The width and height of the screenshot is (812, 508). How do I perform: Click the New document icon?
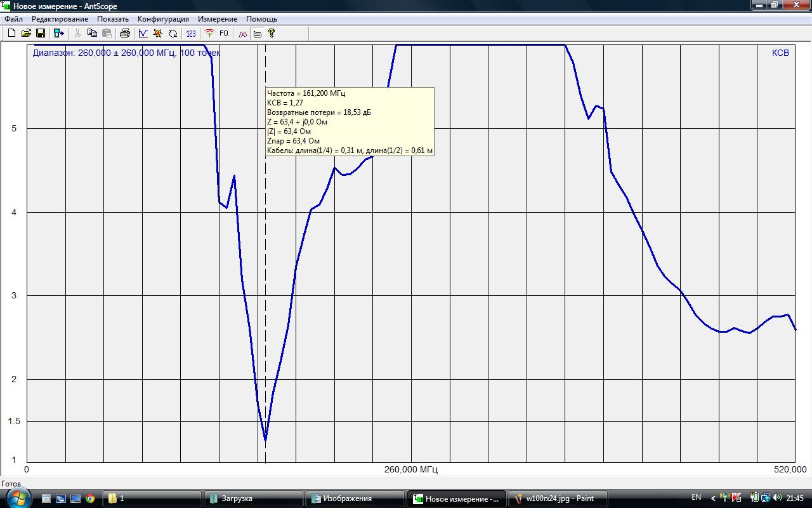click(x=11, y=33)
